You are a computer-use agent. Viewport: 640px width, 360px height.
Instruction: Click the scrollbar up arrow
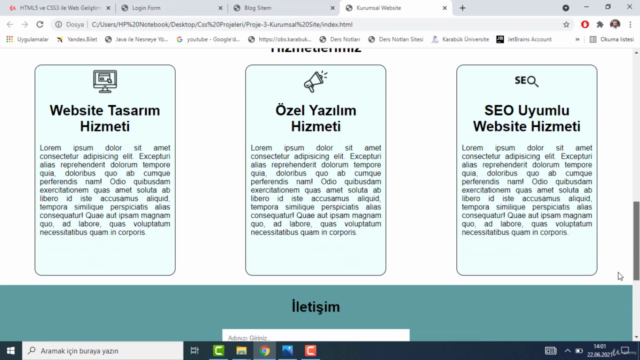tap(636, 53)
